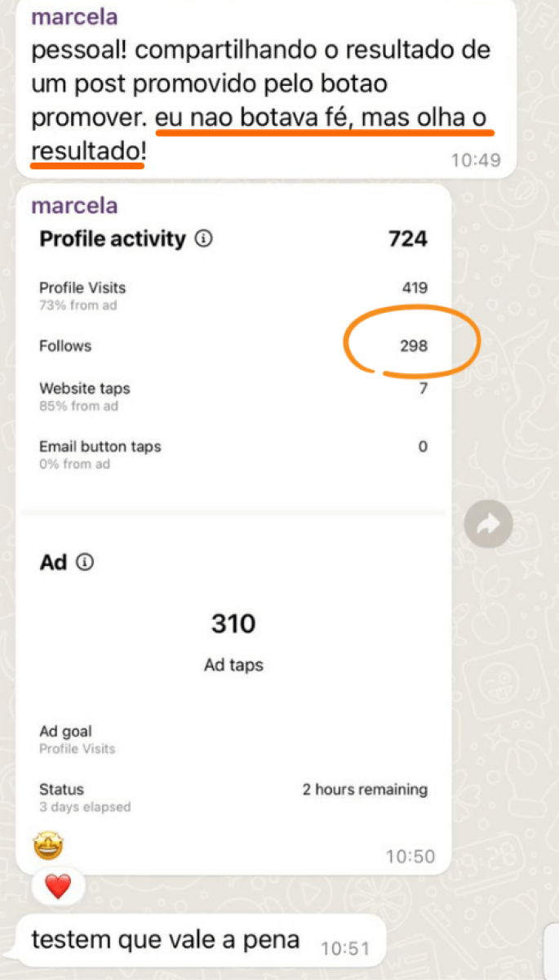Viewport: 559px width, 980px height.
Task: Select the Profile Visits row
Action: click(233, 296)
